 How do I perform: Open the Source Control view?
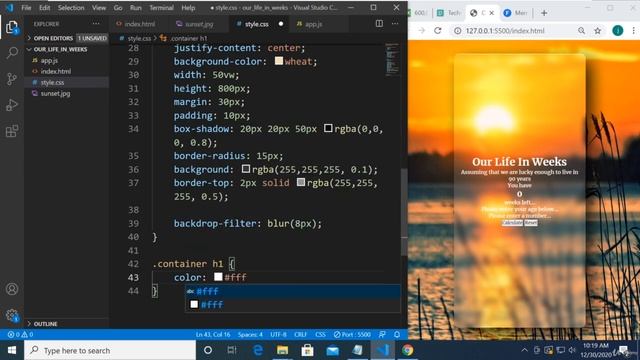pyautogui.click(x=12, y=79)
